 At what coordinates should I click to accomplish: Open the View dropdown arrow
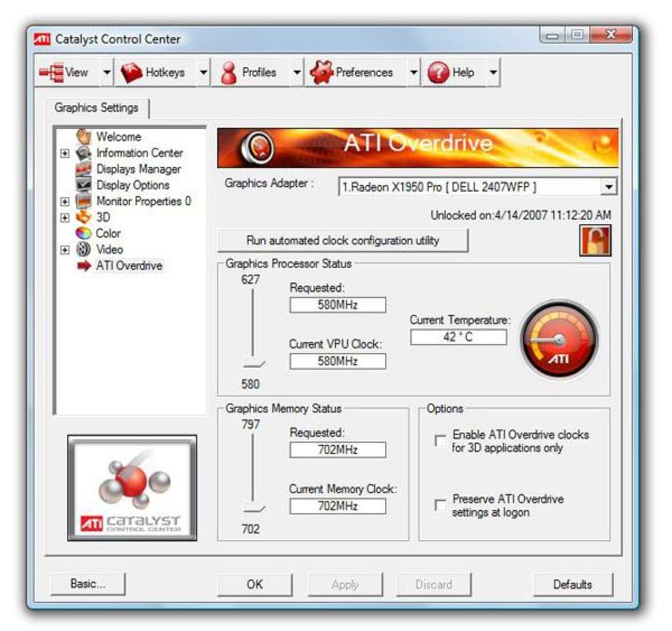coord(107,72)
